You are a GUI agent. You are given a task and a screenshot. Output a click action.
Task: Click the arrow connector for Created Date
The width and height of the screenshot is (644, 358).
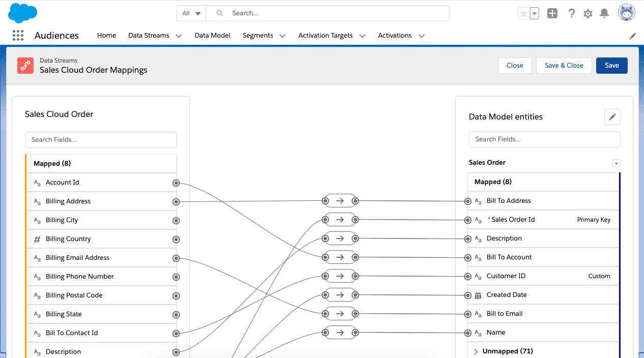pos(340,295)
